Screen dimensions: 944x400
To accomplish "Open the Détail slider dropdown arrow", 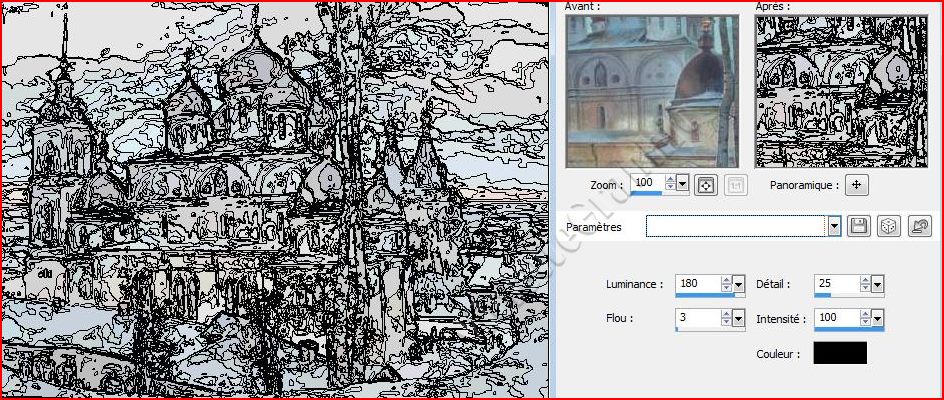I will click(x=877, y=284).
